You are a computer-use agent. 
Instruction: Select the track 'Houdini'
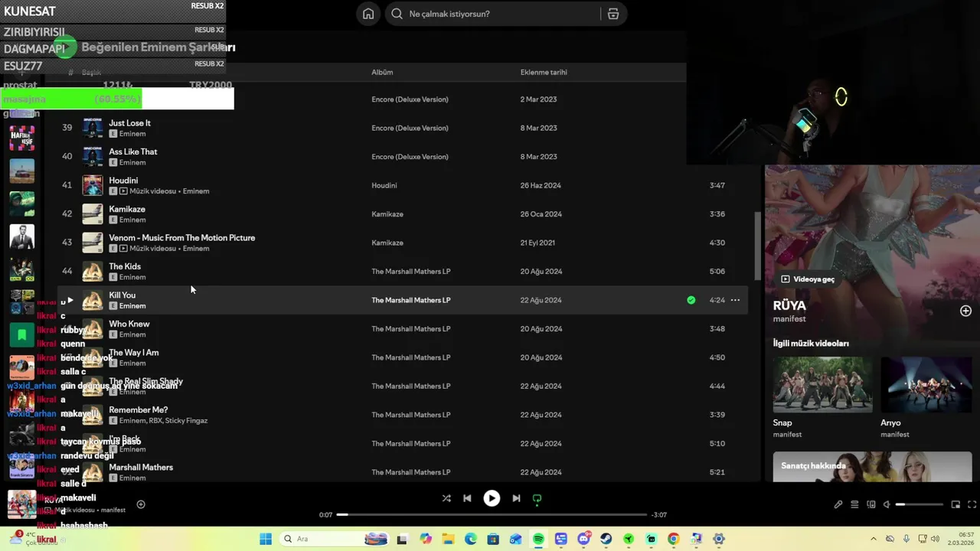click(123, 181)
